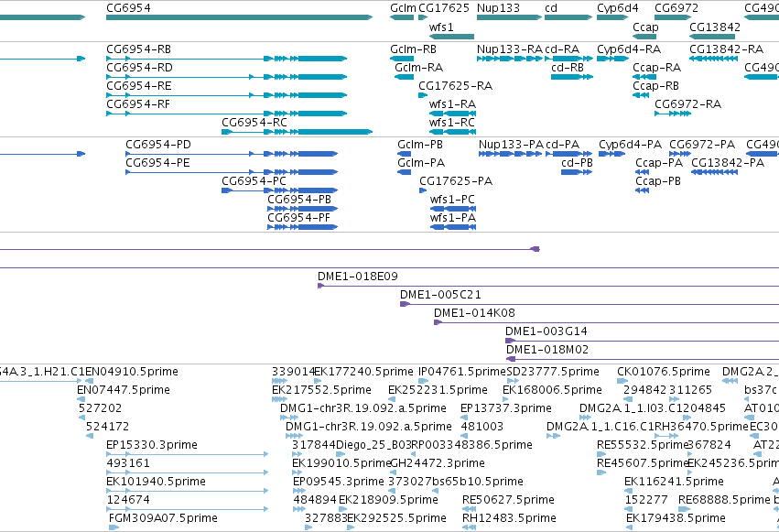Click the CG6954-PE protein label
Image resolution: width=779 pixels, height=532 pixels.
157,163
